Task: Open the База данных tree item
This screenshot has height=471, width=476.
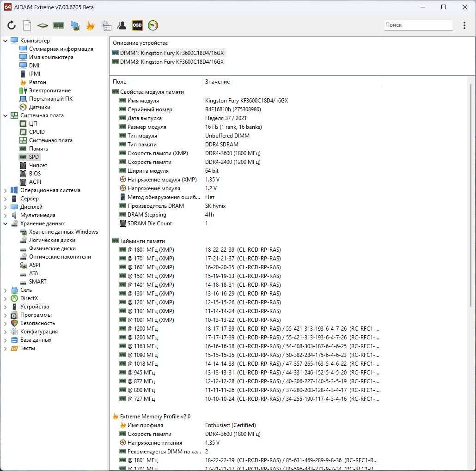Action: click(x=36, y=340)
